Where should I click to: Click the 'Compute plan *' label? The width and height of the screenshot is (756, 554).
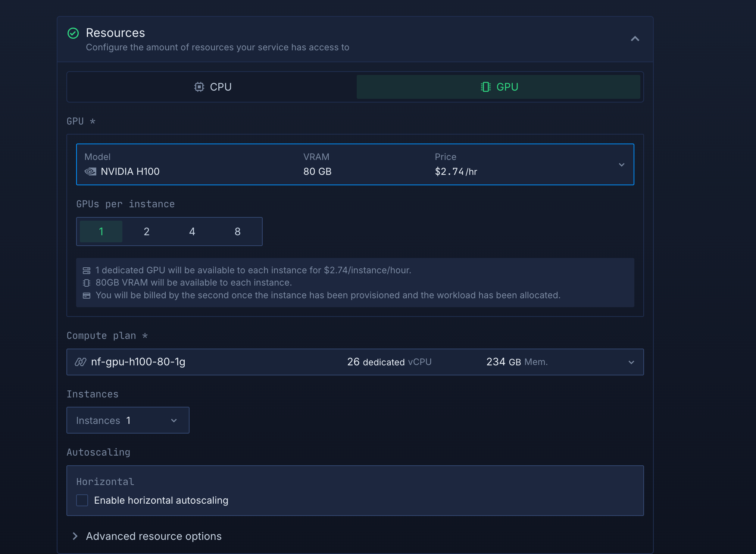(107, 336)
